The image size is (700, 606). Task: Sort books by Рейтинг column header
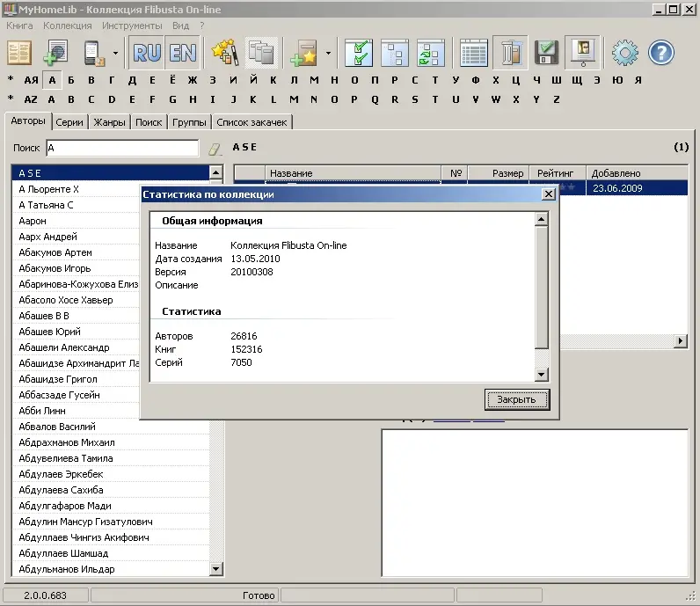coord(558,173)
